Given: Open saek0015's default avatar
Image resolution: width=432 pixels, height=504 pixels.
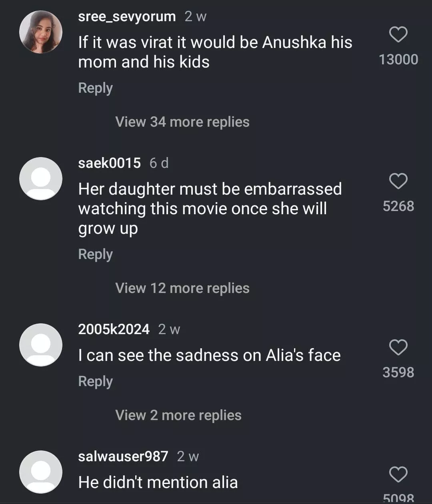Looking at the screenshot, I should tap(41, 178).
